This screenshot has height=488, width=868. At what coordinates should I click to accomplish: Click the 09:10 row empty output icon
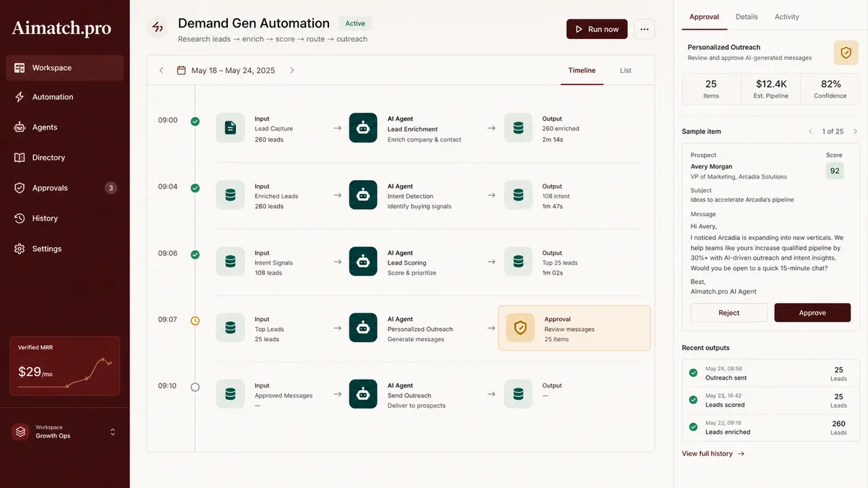pyautogui.click(x=518, y=394)
